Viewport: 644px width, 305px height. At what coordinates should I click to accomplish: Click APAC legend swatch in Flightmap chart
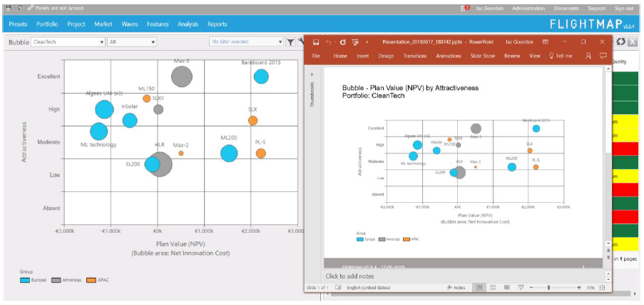coord(91,280)
